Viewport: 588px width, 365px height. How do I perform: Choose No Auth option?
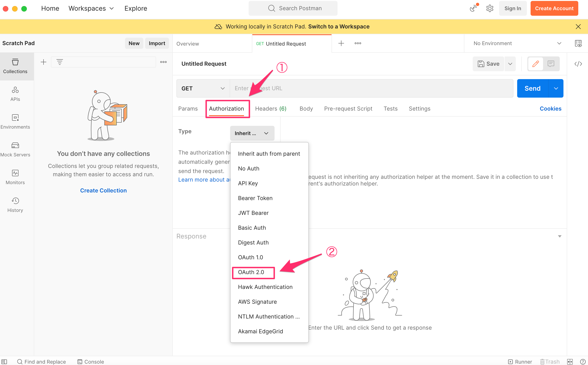[x=269, y=168]
